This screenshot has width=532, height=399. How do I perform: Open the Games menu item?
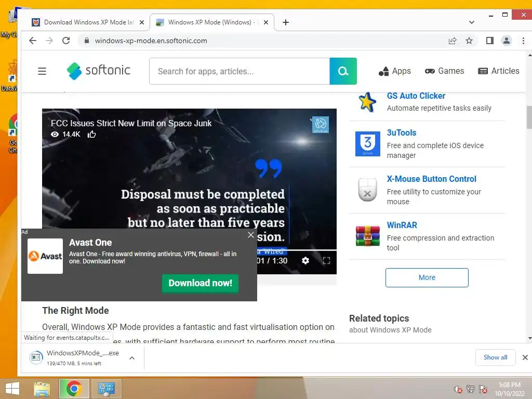(x=445, y=71)
